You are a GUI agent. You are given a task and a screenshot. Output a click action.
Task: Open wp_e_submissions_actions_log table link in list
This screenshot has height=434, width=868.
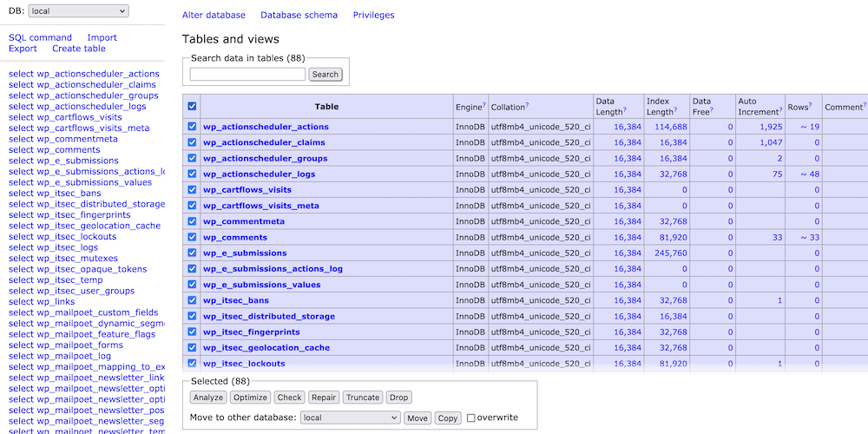[273, 269]
